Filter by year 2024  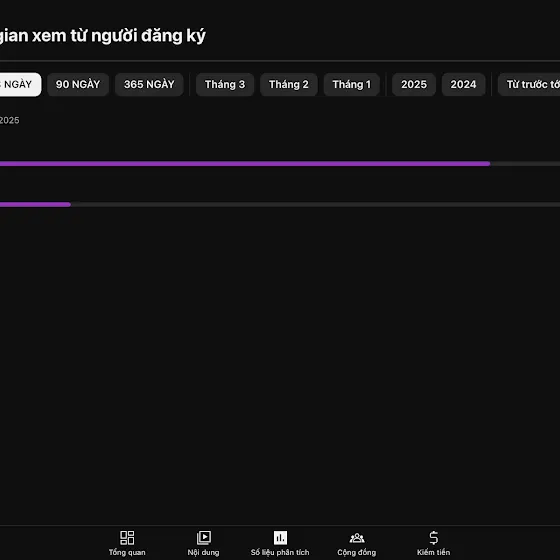[x=463, y=85]
